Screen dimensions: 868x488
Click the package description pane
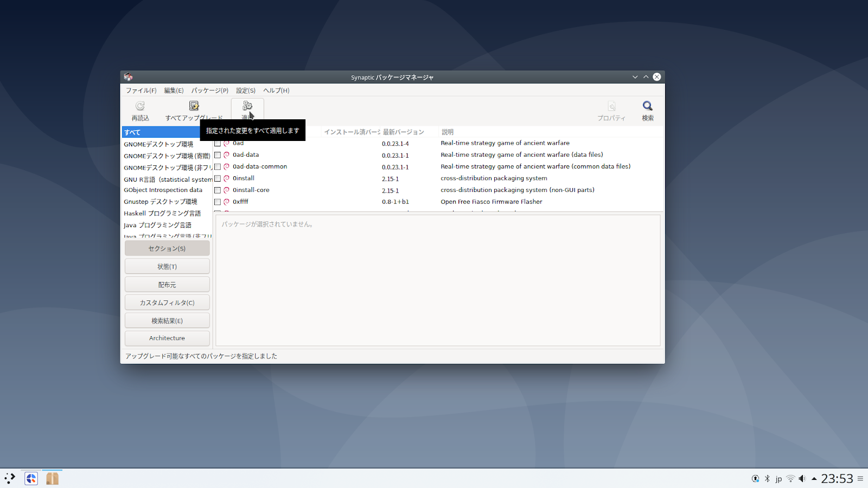click(x=438, y=280)
